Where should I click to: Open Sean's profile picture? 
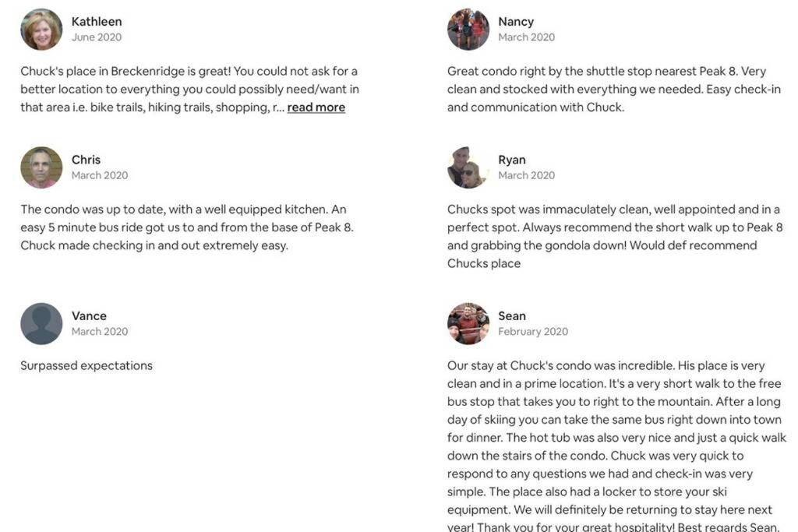[468, 323]
